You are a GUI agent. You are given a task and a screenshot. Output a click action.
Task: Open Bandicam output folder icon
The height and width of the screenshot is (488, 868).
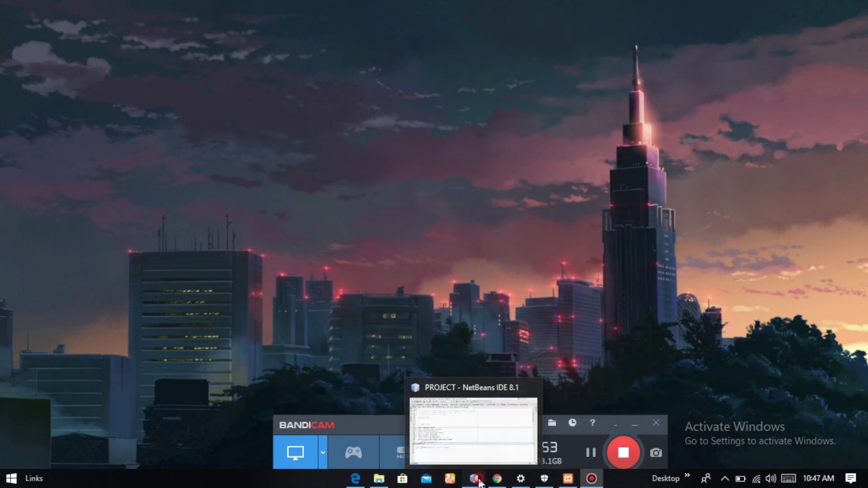coord(552,423)
